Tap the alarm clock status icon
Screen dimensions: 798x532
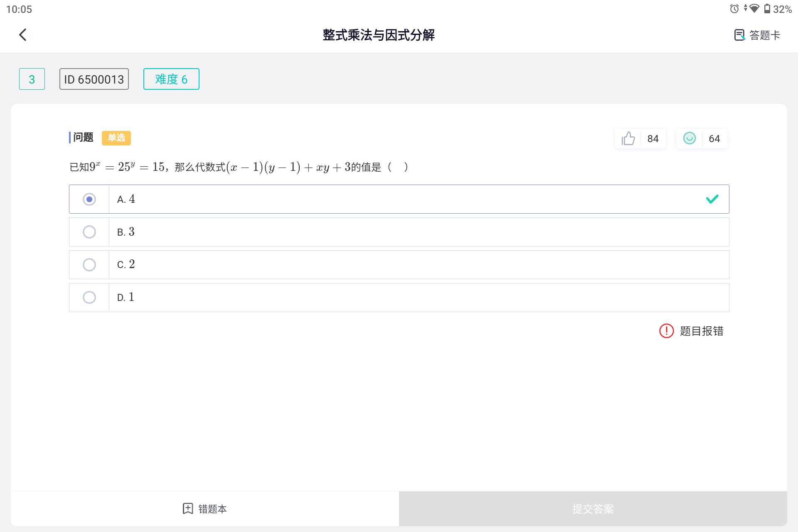pos(734,9)
